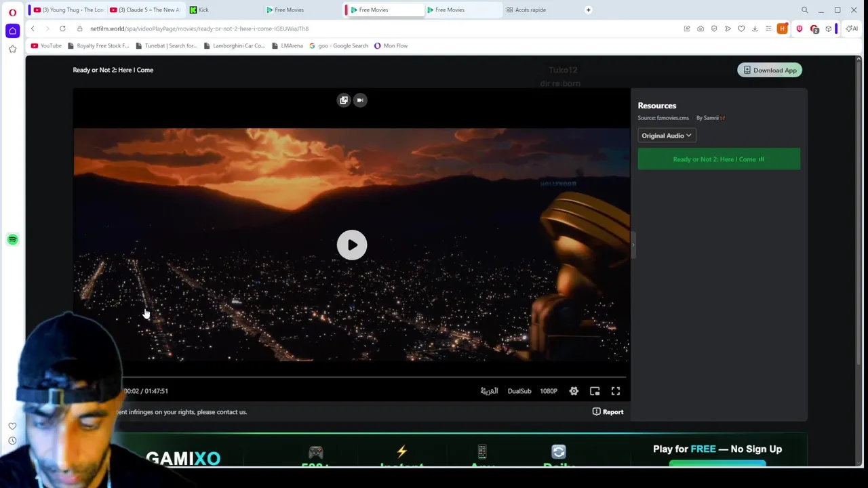Open Spotify in the Opera sidebar
The image size is (868, 488).
[x=12, y=240]
